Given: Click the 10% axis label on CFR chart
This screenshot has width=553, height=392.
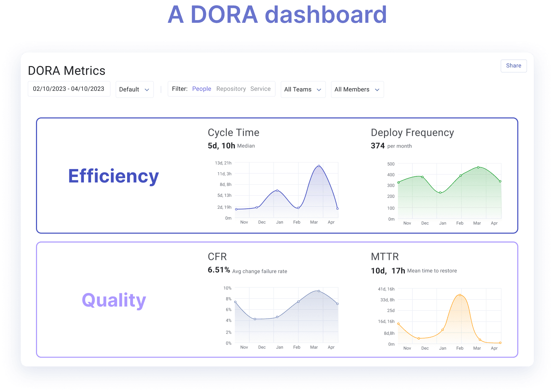Looking at the screenshot, I should tap(227, 288).
